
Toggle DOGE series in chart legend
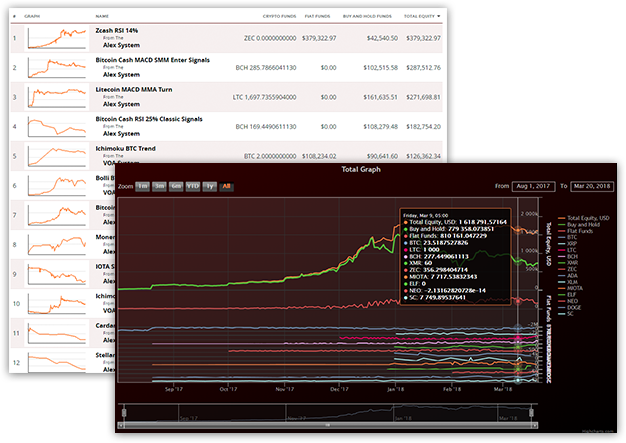[x=569, y=307]
